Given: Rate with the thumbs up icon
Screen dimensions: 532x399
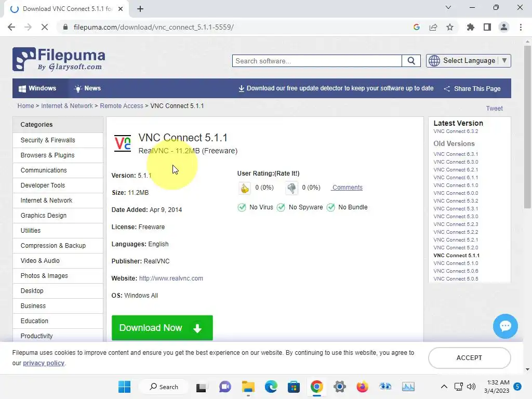Looking at the screenshot, I should (x=245, y=188).
